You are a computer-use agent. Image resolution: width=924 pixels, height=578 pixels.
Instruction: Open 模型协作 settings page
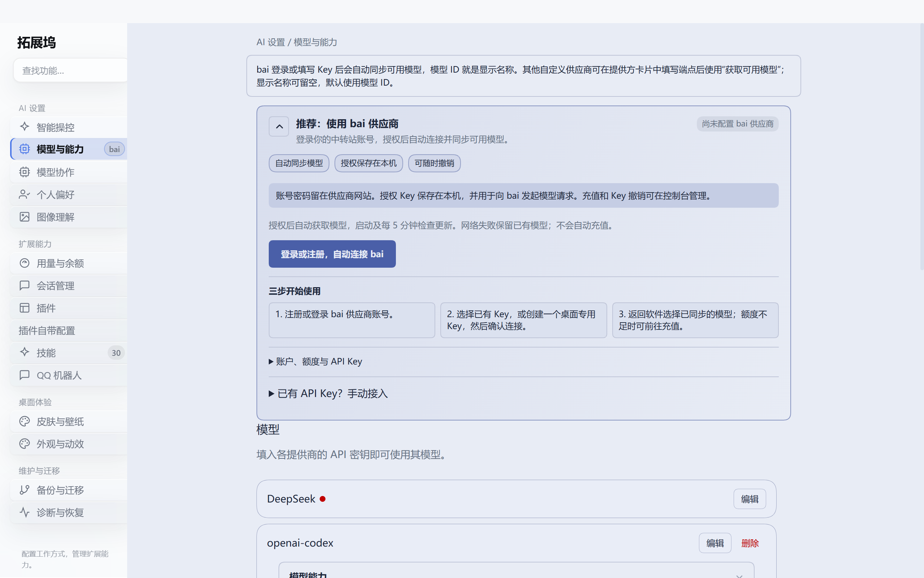pyautogui.click(x=69, y=172)
